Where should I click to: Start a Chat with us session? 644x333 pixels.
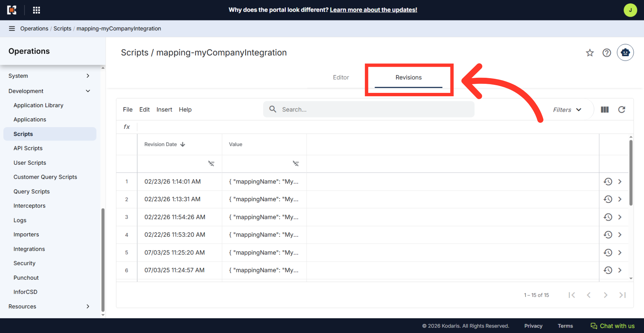click(x=612, y=326)
